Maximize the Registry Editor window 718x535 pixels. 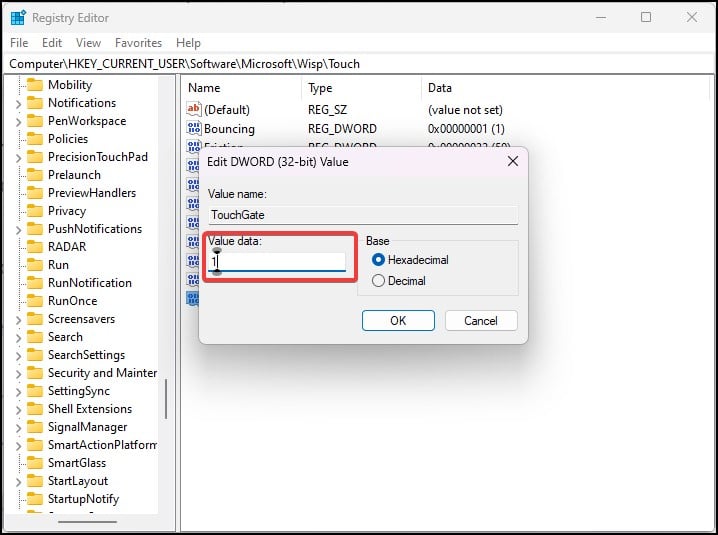pos(646,17)
